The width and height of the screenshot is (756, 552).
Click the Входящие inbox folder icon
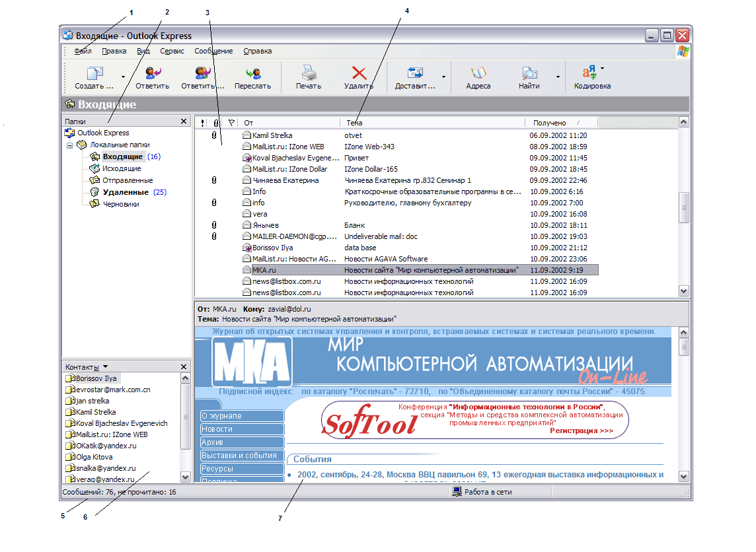[x=94, y=156]
